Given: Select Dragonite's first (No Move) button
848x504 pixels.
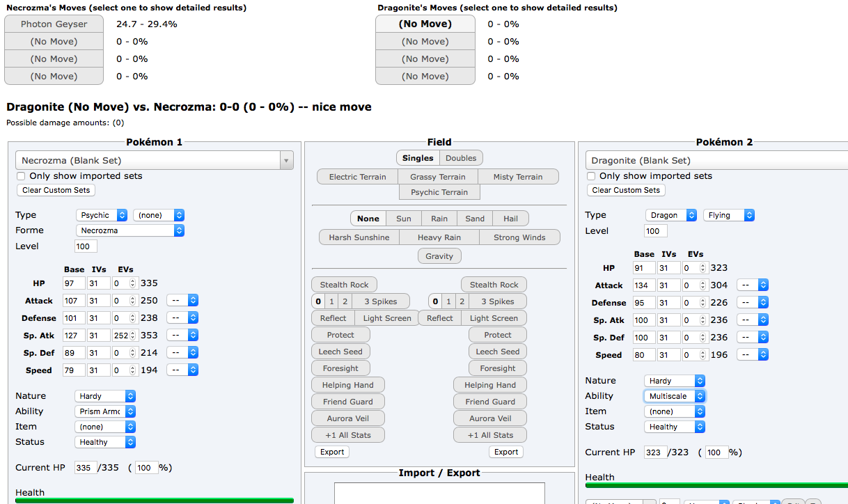Looking at the screenshot, I should pos(425,24).
